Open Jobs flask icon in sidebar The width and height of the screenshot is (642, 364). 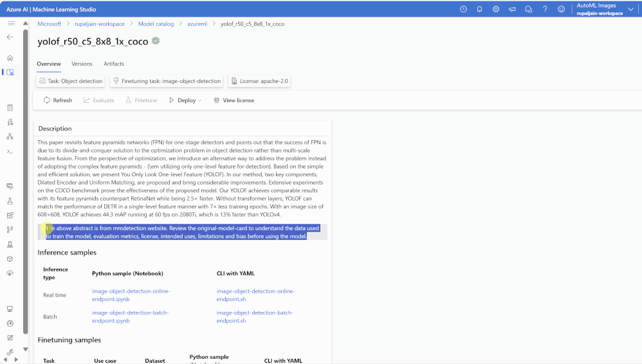coord(10,201)
